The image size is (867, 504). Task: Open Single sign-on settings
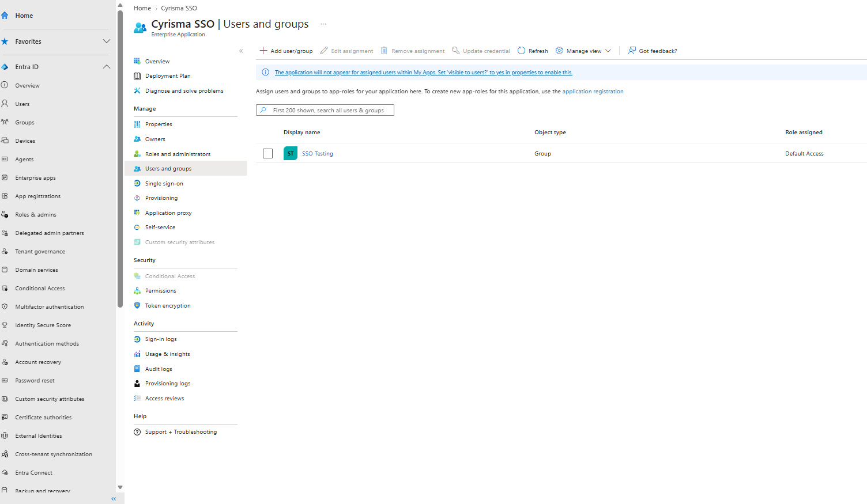pos(164,184)
